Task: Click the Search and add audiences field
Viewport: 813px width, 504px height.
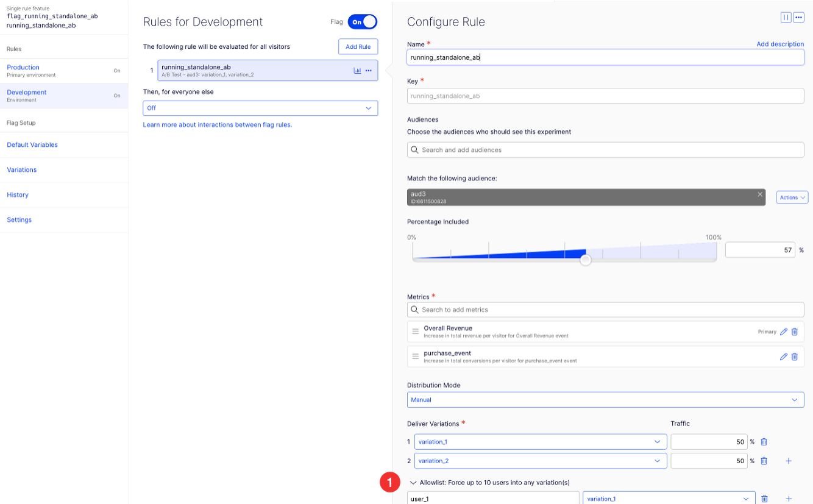Action: pyautogui.click(x=605, y=150)
